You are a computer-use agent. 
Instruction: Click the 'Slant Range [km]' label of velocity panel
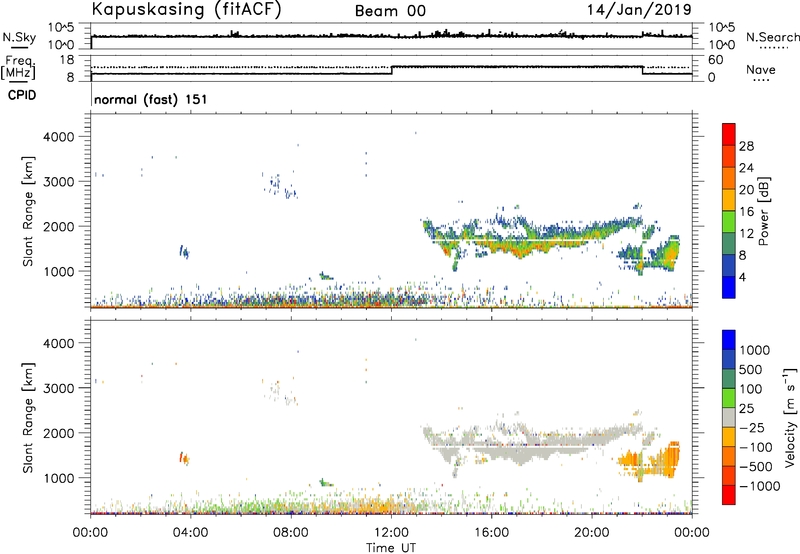28,418
